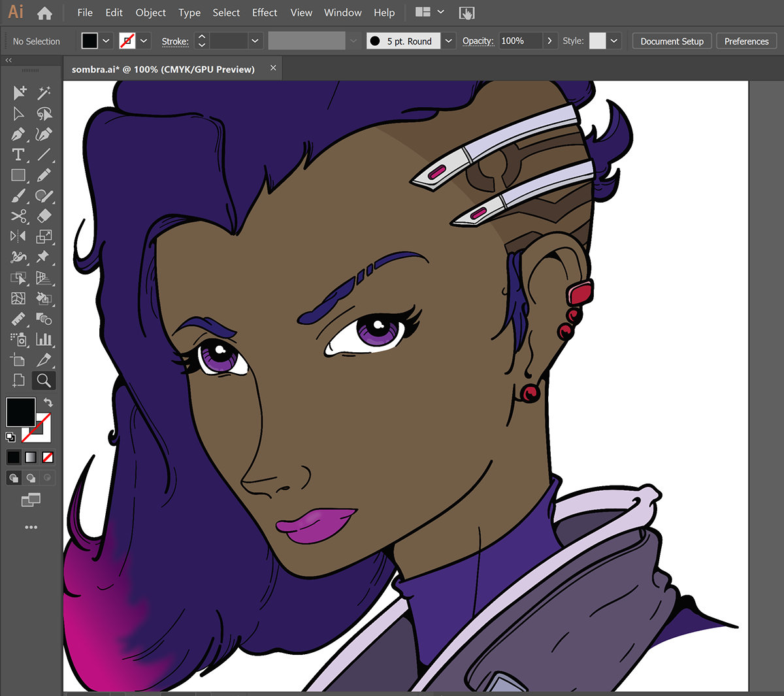Open Arrange Documents dropdown arrow
The image size is (784, 696).
tap(440, 12)
